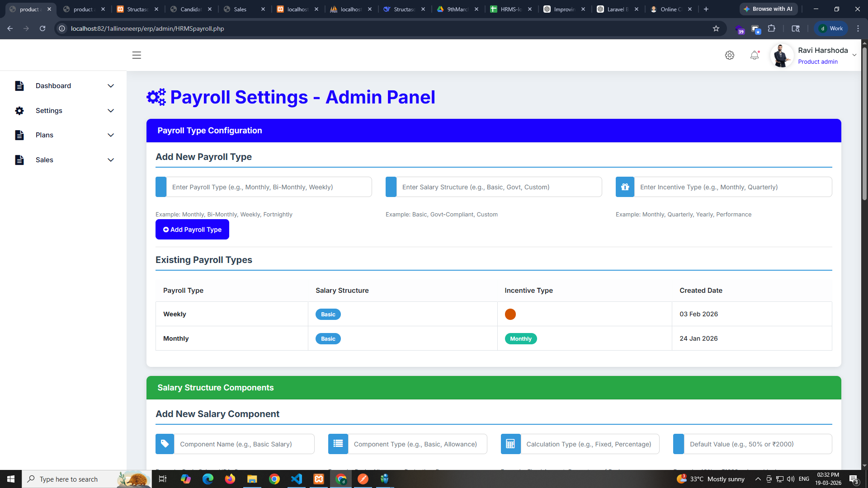
Task: Click the Add Payroll Type button
Action: (x=192, y=230)
